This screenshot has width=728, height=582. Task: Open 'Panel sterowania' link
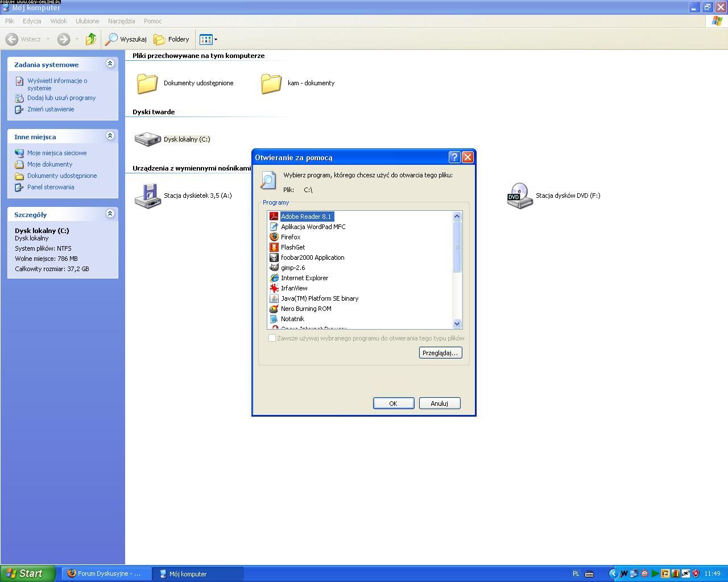(x=51, y=187)
